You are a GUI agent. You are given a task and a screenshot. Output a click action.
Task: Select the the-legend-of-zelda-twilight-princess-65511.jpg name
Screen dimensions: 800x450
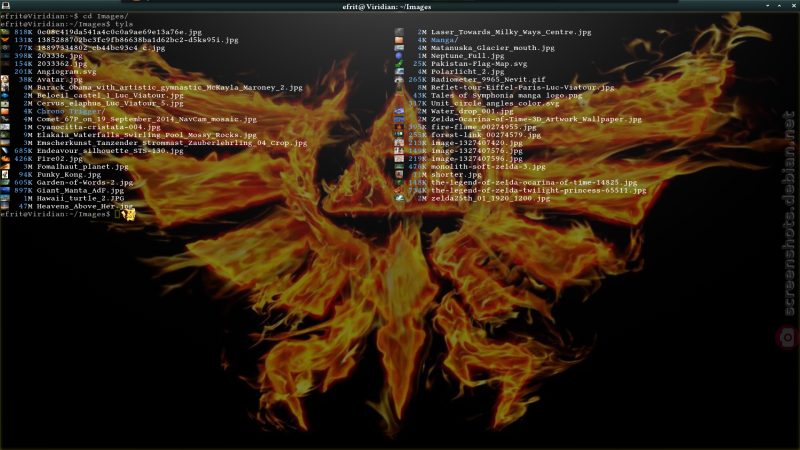click(x=539, y=190)
